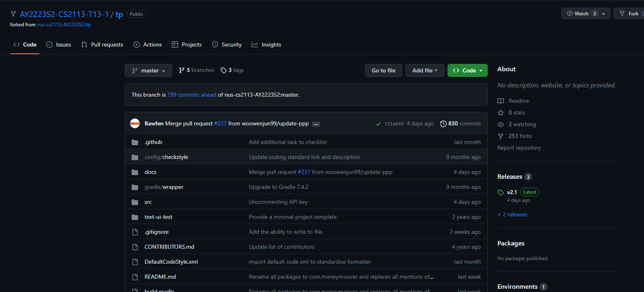Open the tp repository link
Viewport: 644px width, 292px height.
[119, 15]
